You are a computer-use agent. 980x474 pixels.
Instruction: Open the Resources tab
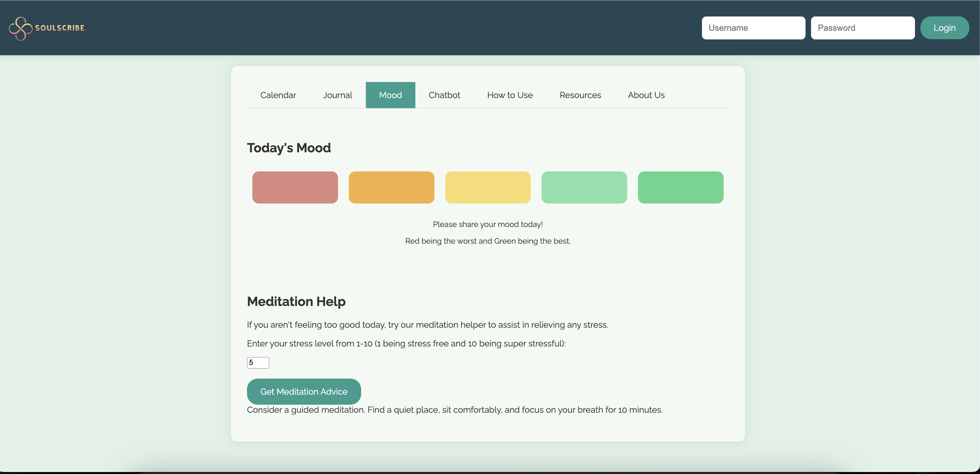(x=580, y=95)
